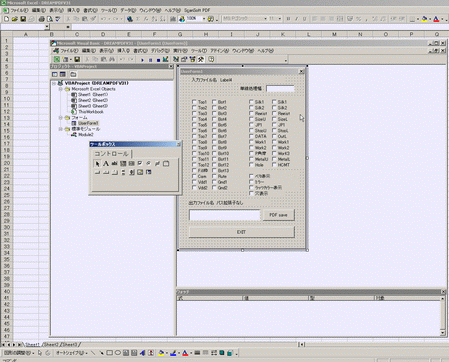449x362 pixels.
Task: Open the Name Box dropdown arrow
Action: [47, 27]
